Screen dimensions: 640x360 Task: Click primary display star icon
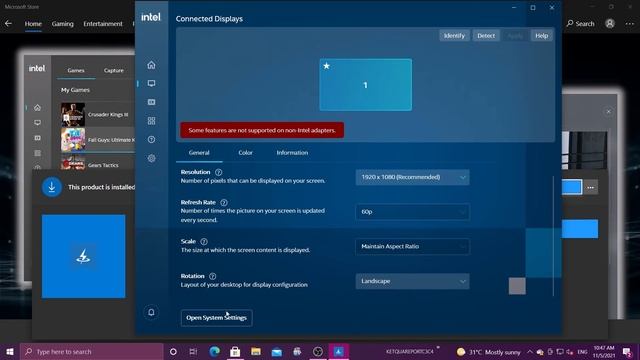tap(327, 66)
